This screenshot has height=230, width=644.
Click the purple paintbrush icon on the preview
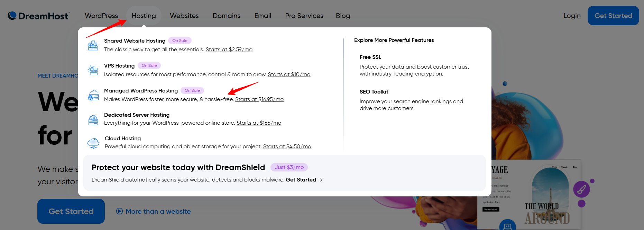click(x=581, y=189)
